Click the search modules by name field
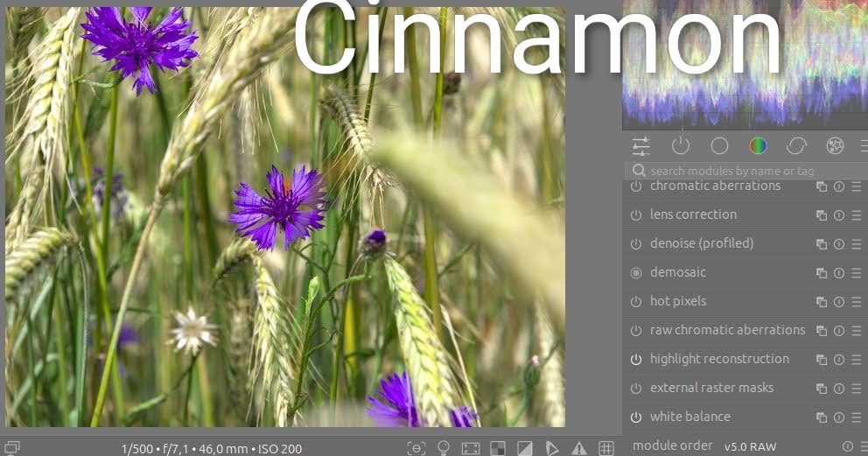Image resolution: width=868 pixels, height=456 pixels. [x=747, y=171]
